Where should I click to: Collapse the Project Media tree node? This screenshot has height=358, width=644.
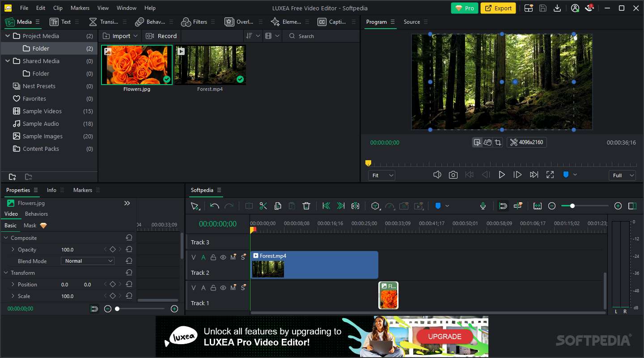[8, 36]
